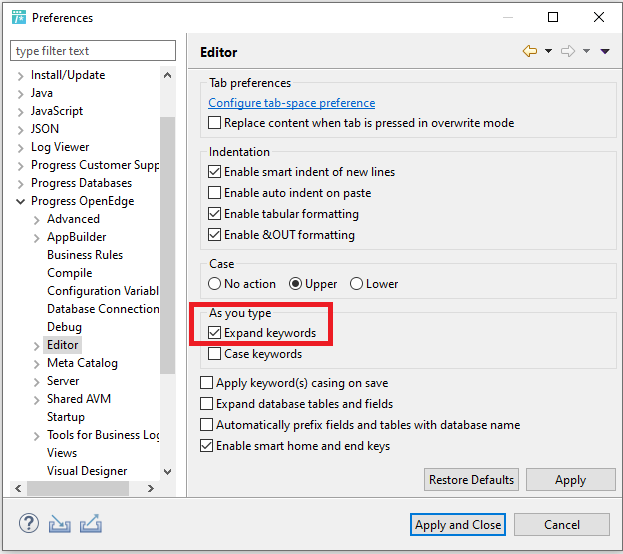Select Compile in the preferences tree

pos(70,273)
